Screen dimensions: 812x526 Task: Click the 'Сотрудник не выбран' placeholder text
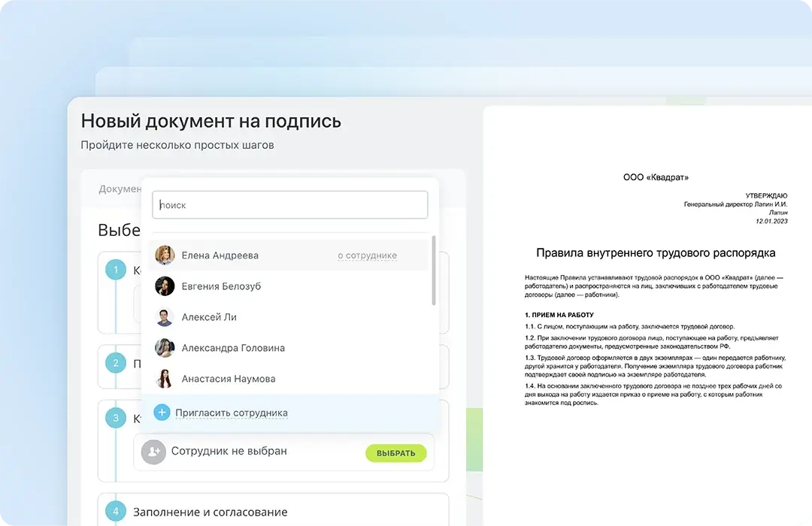[x=229, y=451]
